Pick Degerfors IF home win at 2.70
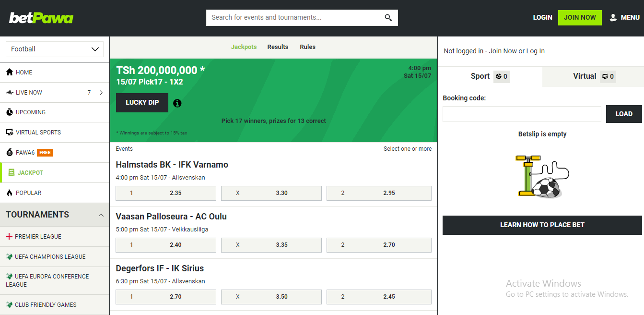 [166, 297]
